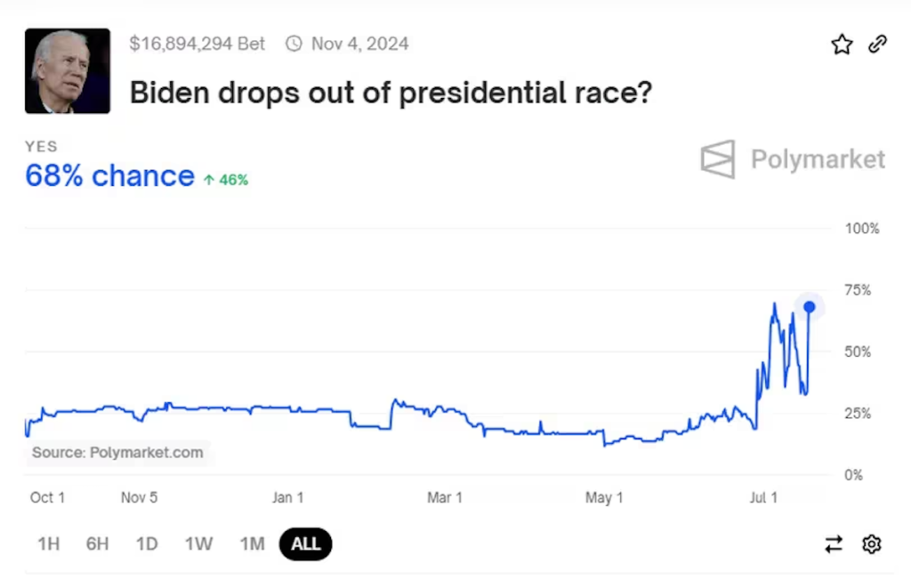
Task: Click the 68% chance value
Action: point(109,176)
